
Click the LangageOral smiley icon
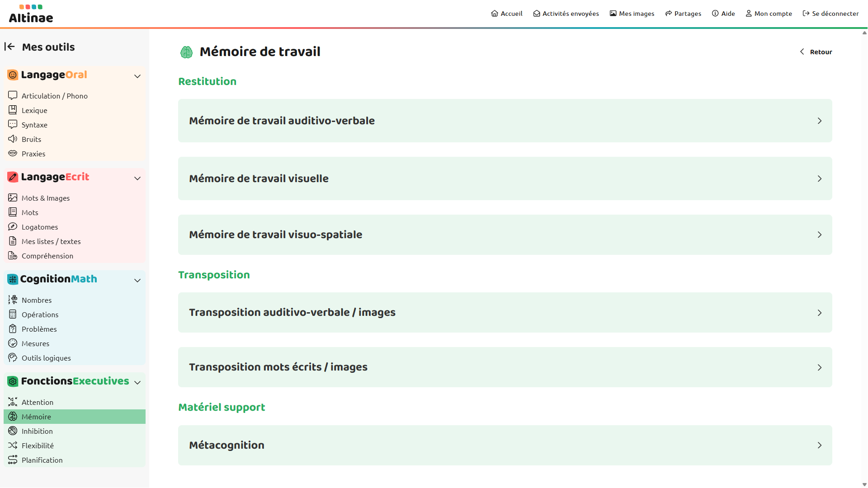point(13,75)
